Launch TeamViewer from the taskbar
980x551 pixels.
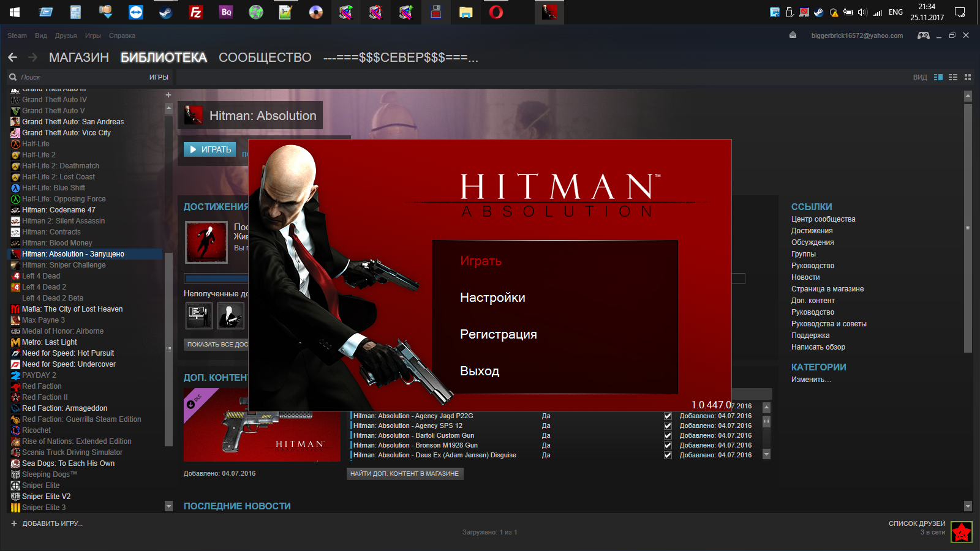pos(136,12)
